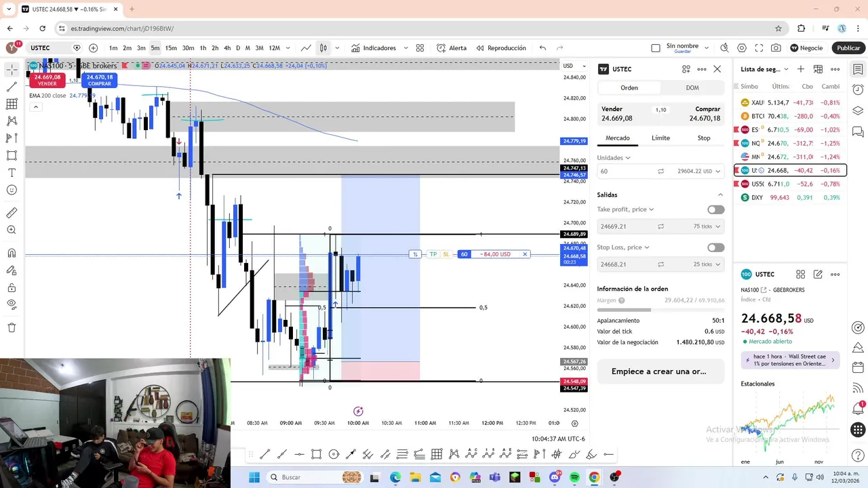
Task: Toggle magnet mode in left toolbar
Action: (12, 253)
